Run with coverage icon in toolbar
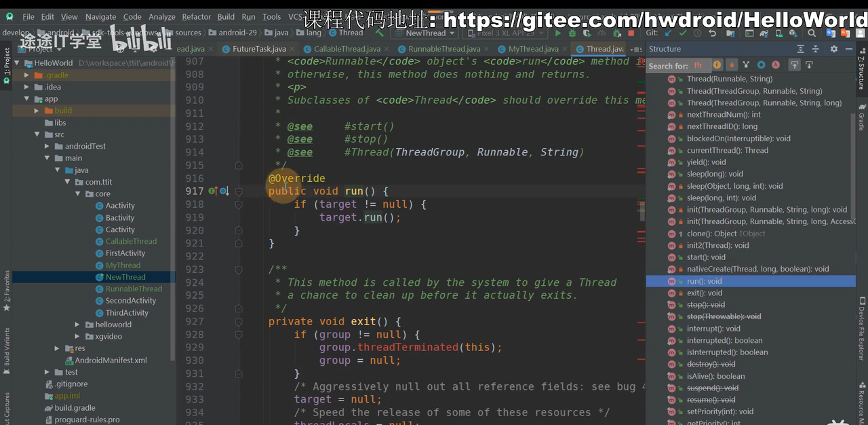 coord(587,33)
